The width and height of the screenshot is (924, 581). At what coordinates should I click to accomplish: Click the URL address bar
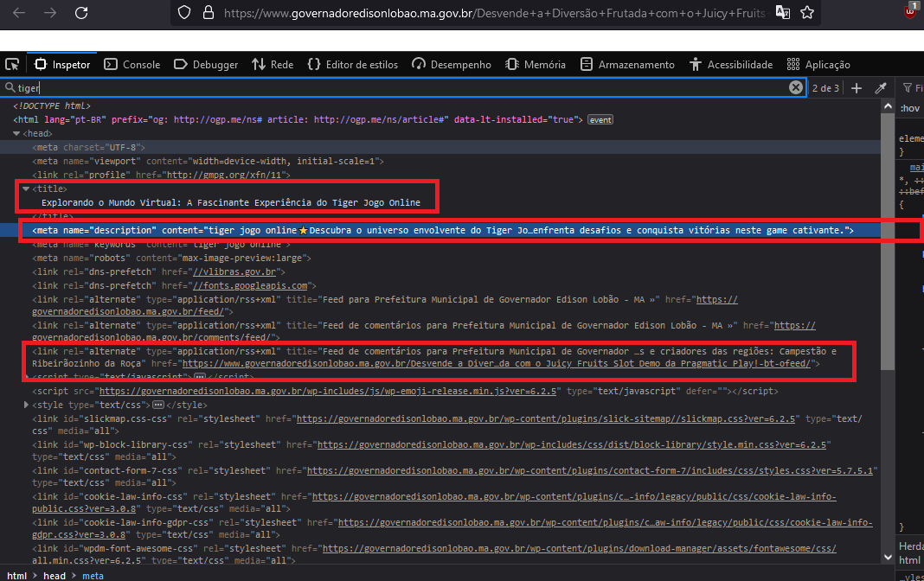coord(494,12)
